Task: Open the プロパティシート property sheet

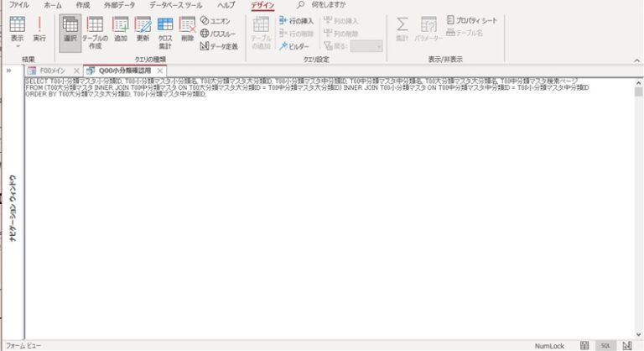Action: (x=475, y=19)
